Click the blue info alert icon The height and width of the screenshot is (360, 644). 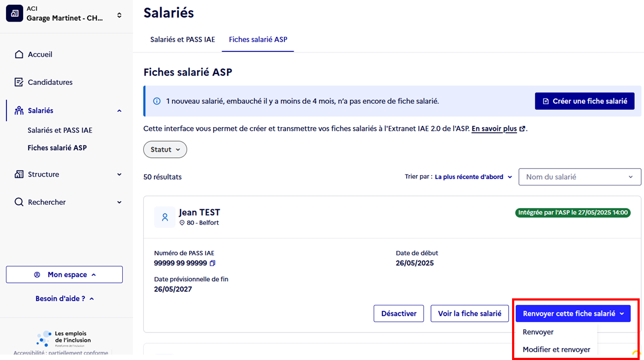pos(157,101)
